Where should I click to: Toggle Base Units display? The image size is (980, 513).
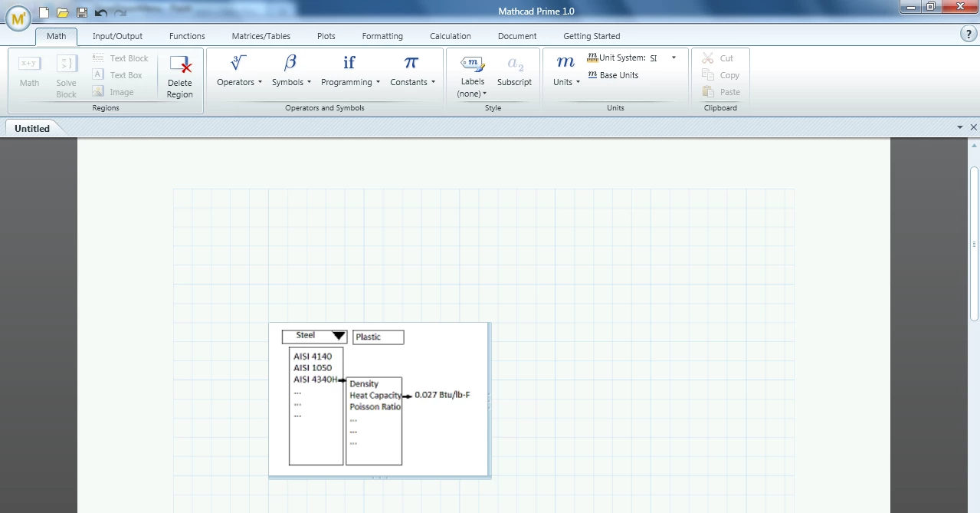613,75
